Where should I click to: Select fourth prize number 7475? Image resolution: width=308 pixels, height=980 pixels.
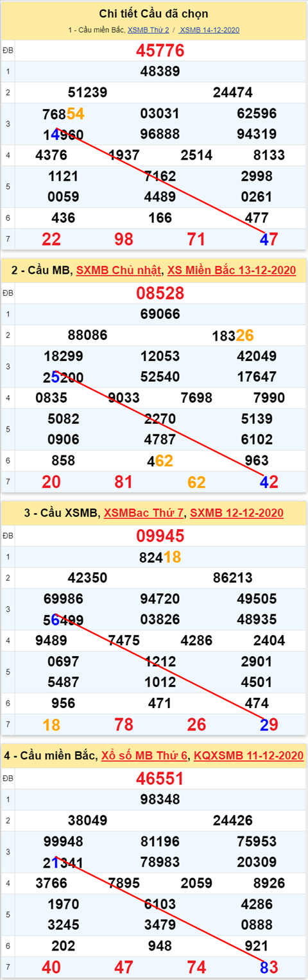[124, 640]
